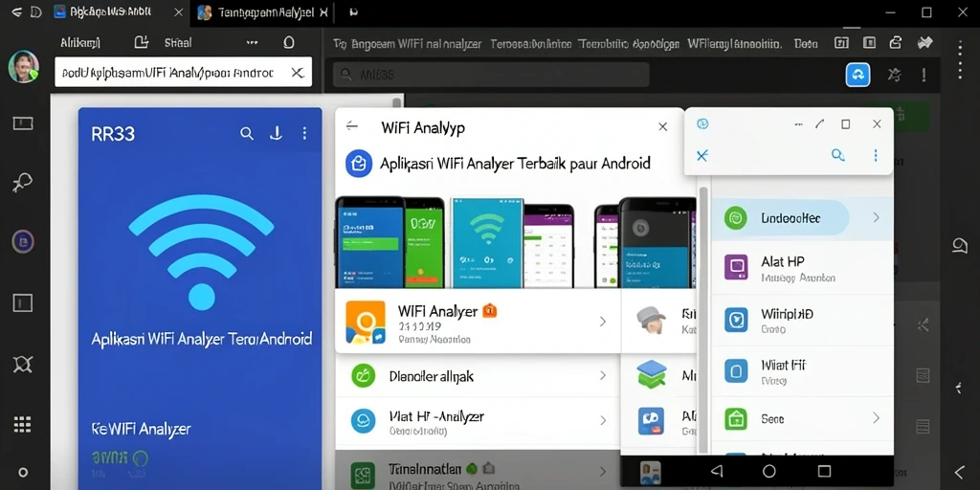This screenshot has height=490, width=980.
Task: Open the blue three-dot menu in the right panel
Action: pos(876,155)
